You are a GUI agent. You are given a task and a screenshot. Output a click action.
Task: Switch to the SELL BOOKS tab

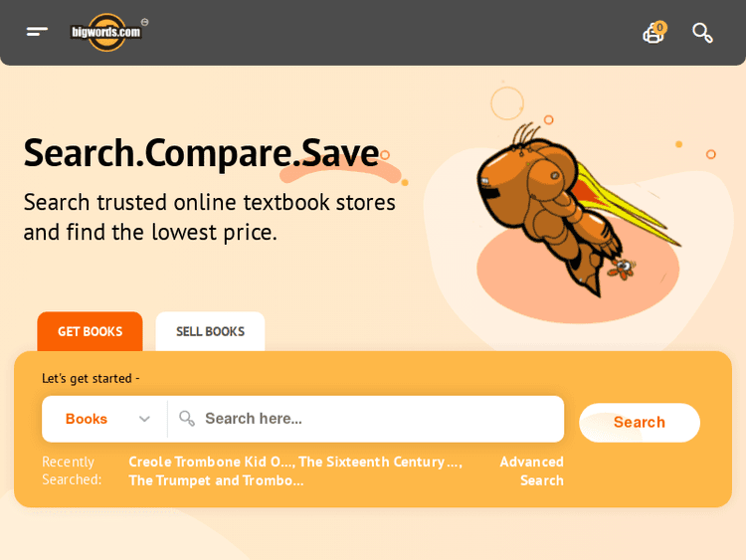210,331
